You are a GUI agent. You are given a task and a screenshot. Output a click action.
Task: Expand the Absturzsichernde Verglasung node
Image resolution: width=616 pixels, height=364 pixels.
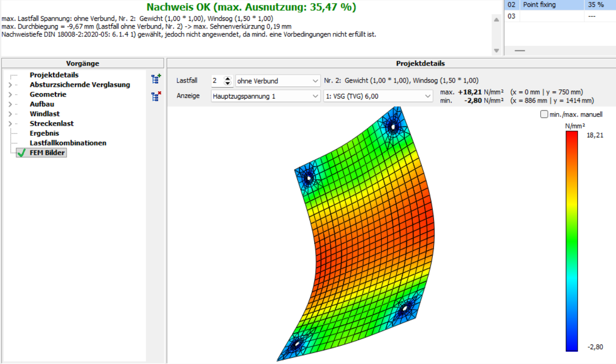10,85
